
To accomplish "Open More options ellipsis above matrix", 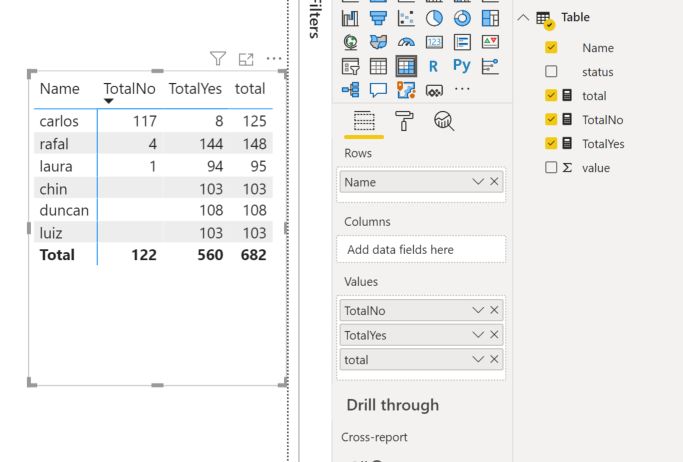I will tap(274, 58).
